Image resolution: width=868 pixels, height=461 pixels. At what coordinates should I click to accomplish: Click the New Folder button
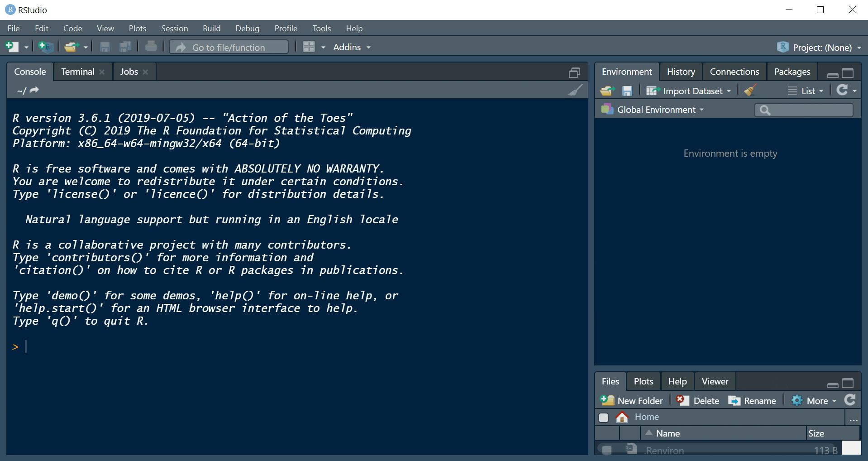click(632, 401)
